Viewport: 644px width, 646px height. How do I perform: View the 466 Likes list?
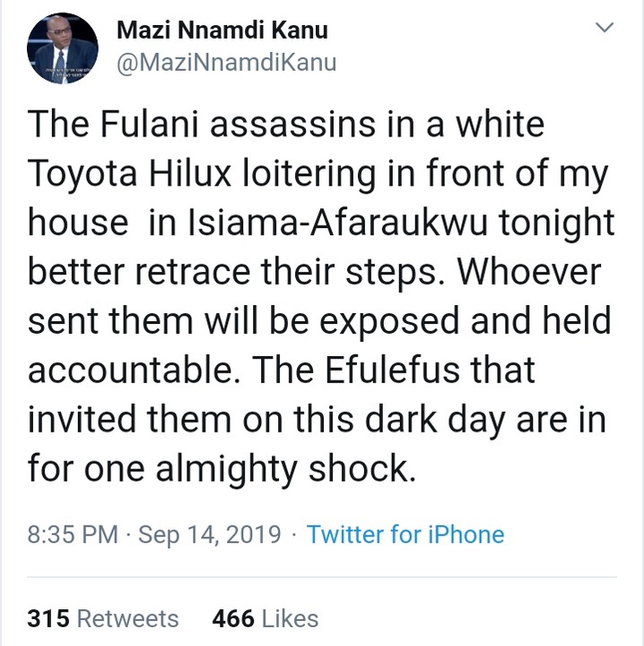[265, 618]
